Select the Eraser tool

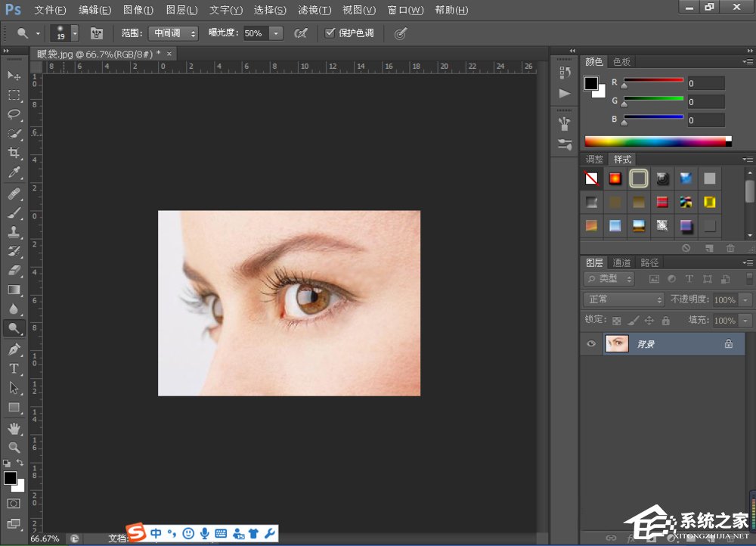tap(14, 270)
